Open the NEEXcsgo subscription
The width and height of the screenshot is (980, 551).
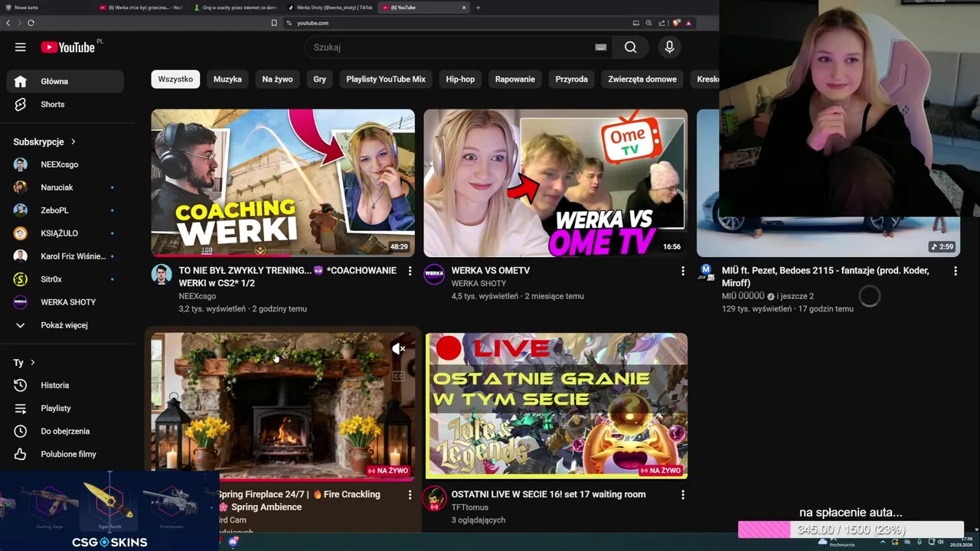(x=65, y=165)
